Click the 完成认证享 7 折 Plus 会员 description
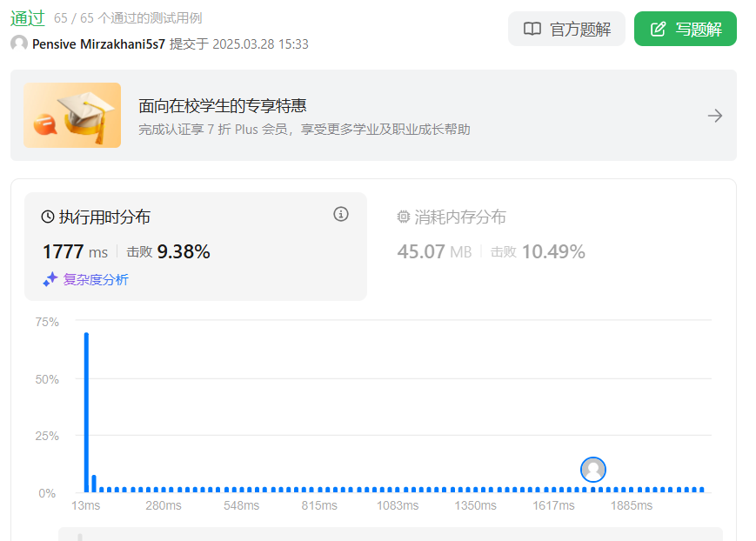756x541 pixels. click(x=304, y=130)
